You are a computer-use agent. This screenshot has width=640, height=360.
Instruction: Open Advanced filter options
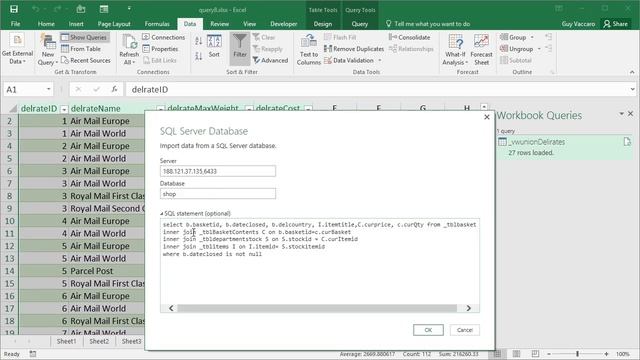click(270, 60)
